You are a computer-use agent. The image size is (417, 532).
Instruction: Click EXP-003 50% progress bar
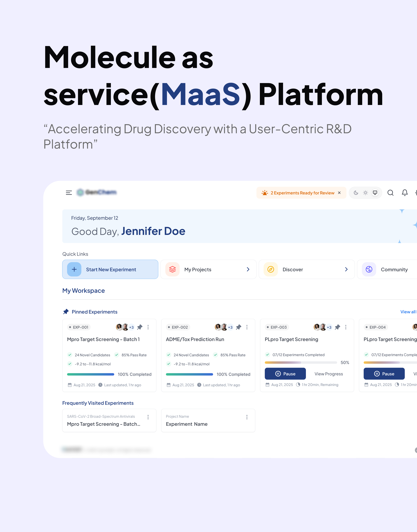pos(301,363)
